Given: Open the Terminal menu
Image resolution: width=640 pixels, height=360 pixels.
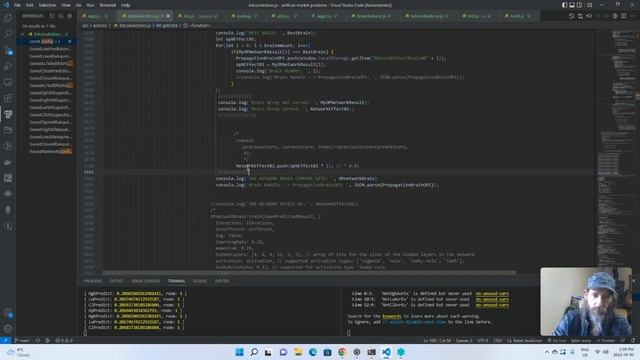Looking at the screenshot, I should click(107, 5).
